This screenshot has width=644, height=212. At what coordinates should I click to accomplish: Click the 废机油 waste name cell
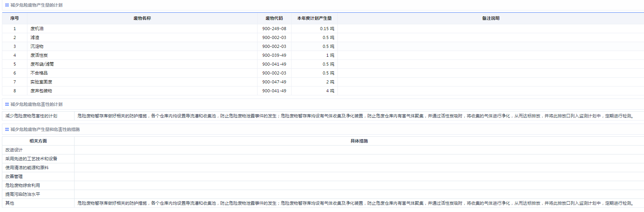pyautogui.click(x=37, y=29)
